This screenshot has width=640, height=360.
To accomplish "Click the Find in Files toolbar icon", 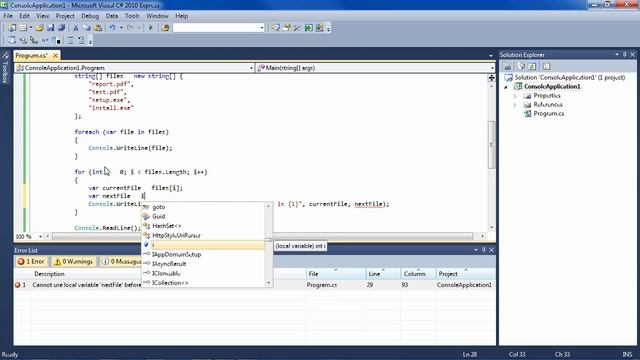I will (165, 28).
